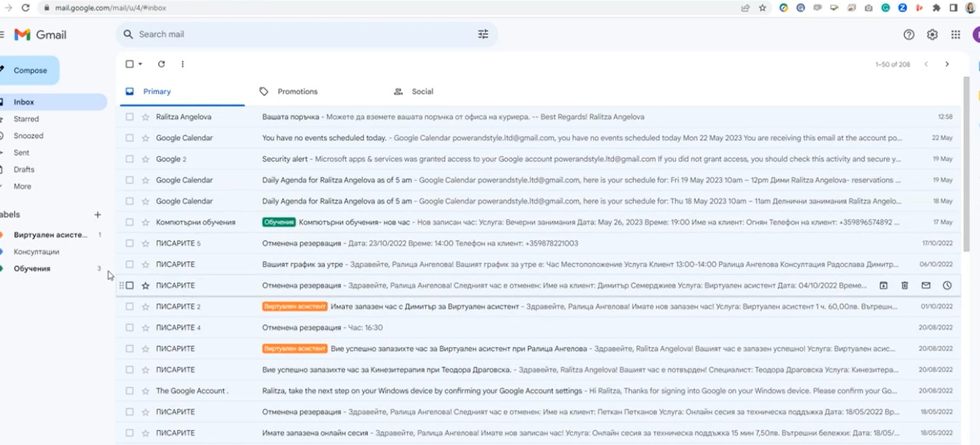Reload the browser page

25,8
